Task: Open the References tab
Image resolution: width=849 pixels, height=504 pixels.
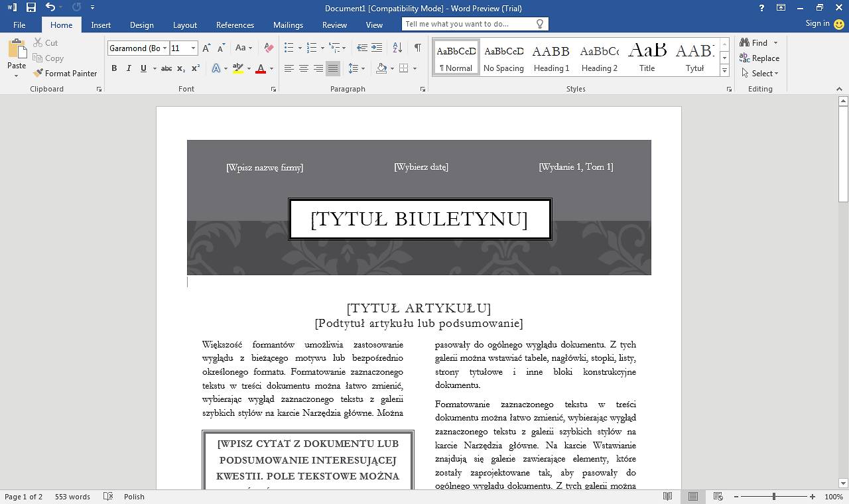Action: click(x=235, y=25)
